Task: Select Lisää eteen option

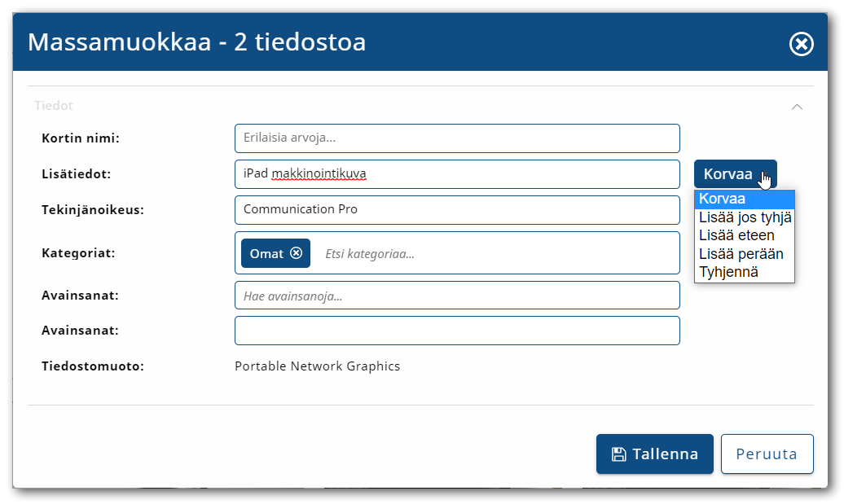Action: [744, 235]
